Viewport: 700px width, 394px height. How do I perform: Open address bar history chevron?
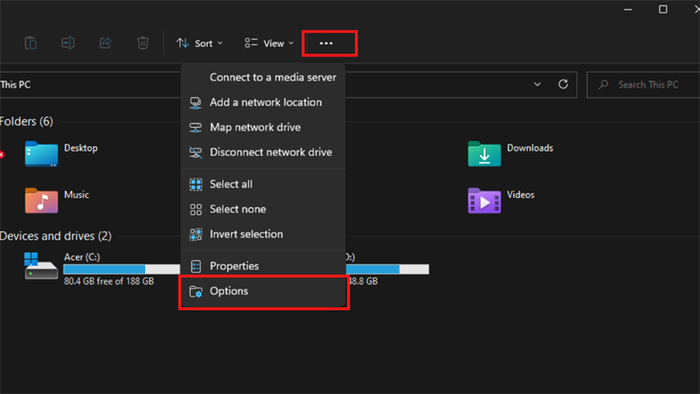point(538,84)
